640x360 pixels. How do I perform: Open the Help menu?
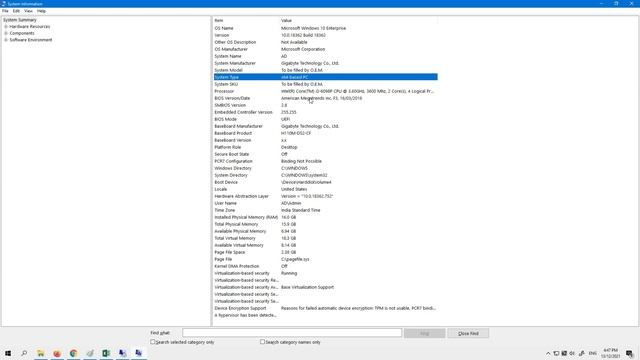(41, 11)
